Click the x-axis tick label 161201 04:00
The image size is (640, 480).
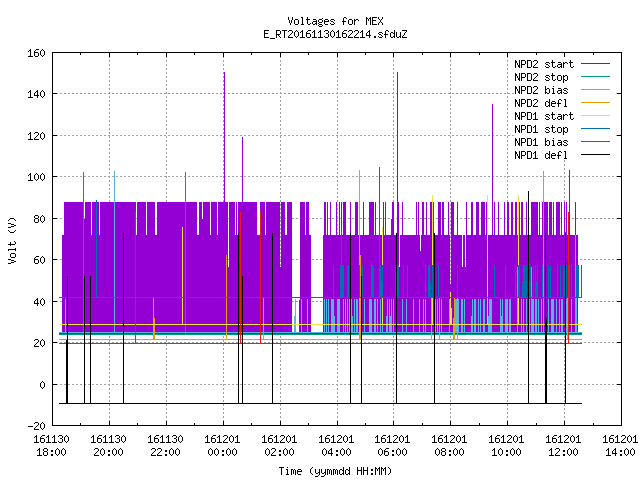coord(336,446)
